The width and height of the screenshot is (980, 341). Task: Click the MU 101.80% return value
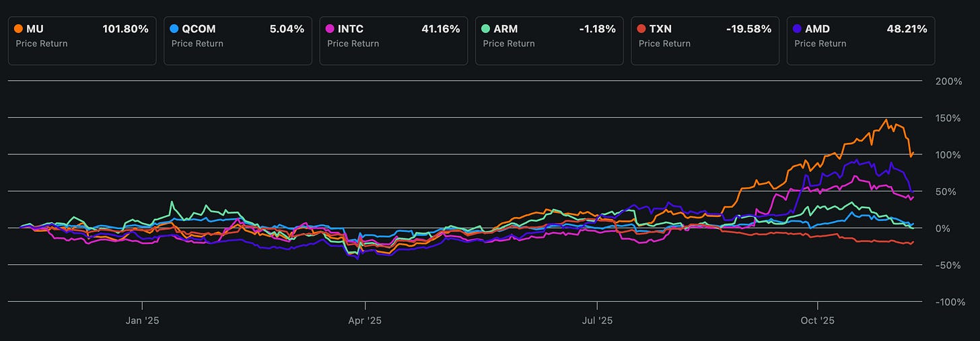pos(125,29)
